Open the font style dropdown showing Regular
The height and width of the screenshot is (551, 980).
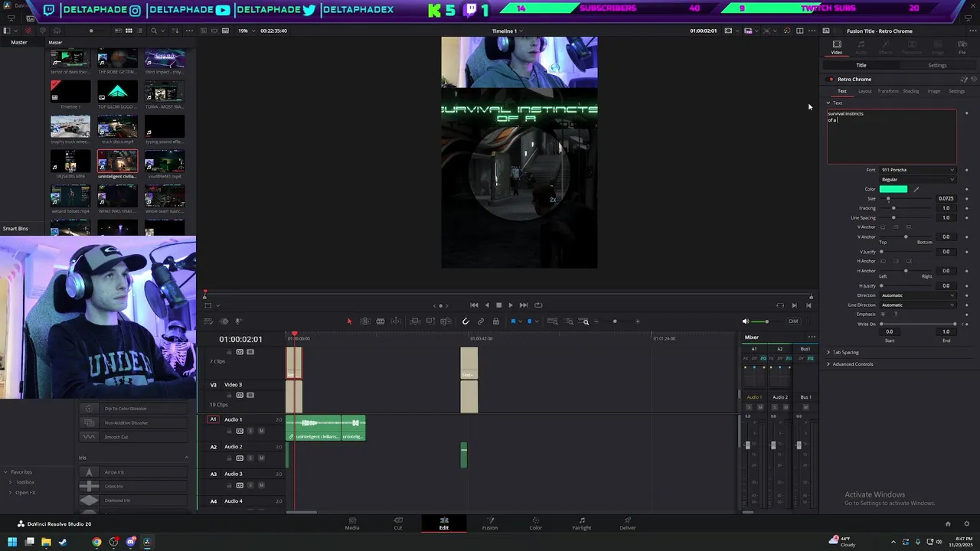(918, 180)
